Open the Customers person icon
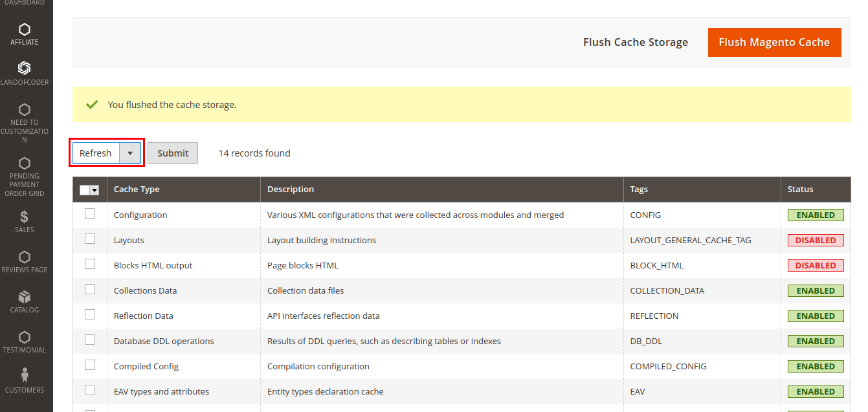The image size is (868, 412). point(25,373)
